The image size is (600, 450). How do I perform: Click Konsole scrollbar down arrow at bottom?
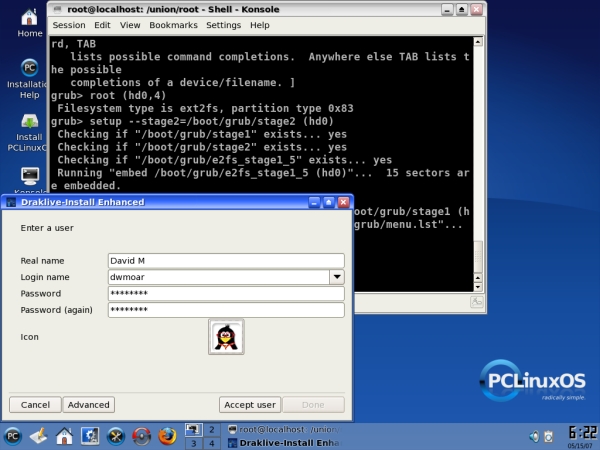click(478, 287)
